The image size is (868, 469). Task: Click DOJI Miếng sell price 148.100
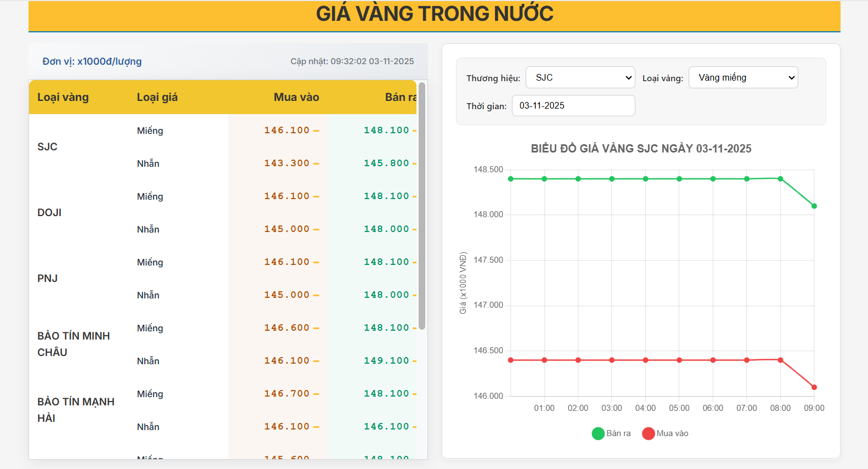pos(386,196)
